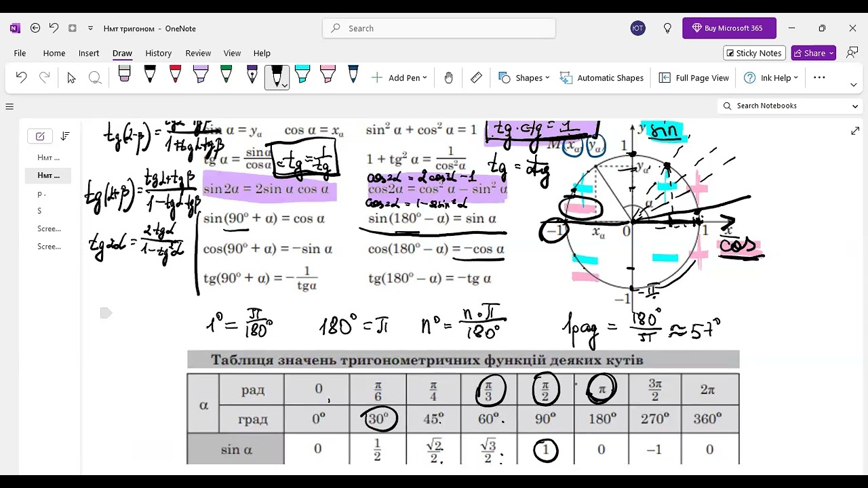
Task: Open the more ribbon options ellipsis
Action: click(819, 78)
